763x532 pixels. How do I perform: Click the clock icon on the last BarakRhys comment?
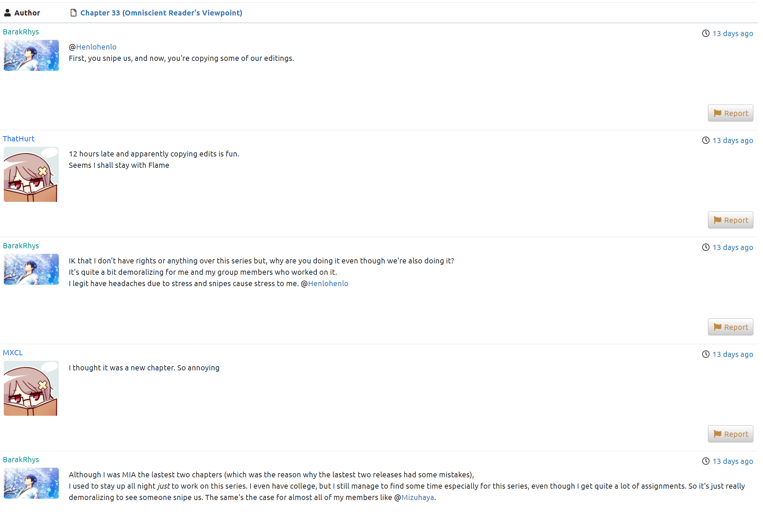[x=706, y=461]
